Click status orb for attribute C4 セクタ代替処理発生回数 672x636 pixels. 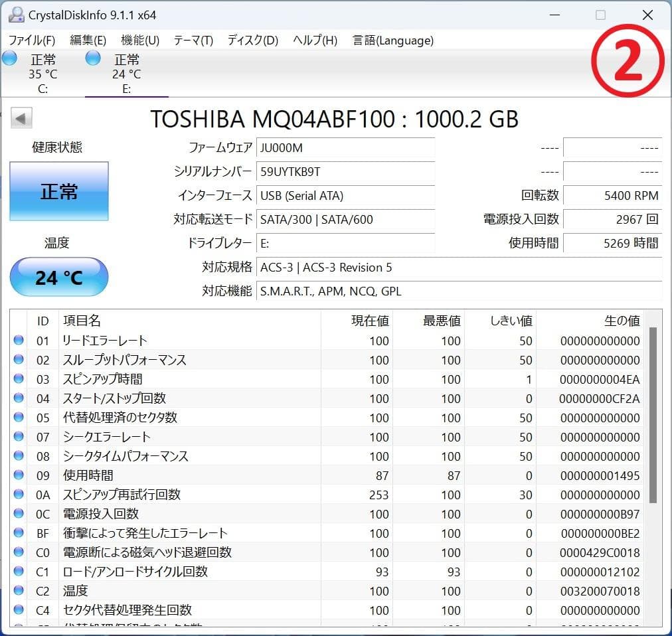coord(19,609)
